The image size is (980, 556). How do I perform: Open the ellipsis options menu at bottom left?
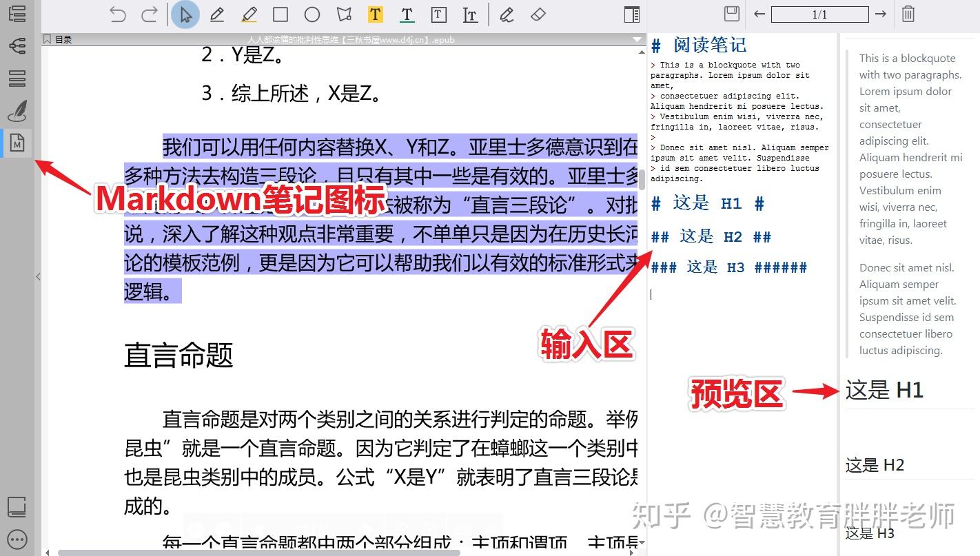coord(17,539)
